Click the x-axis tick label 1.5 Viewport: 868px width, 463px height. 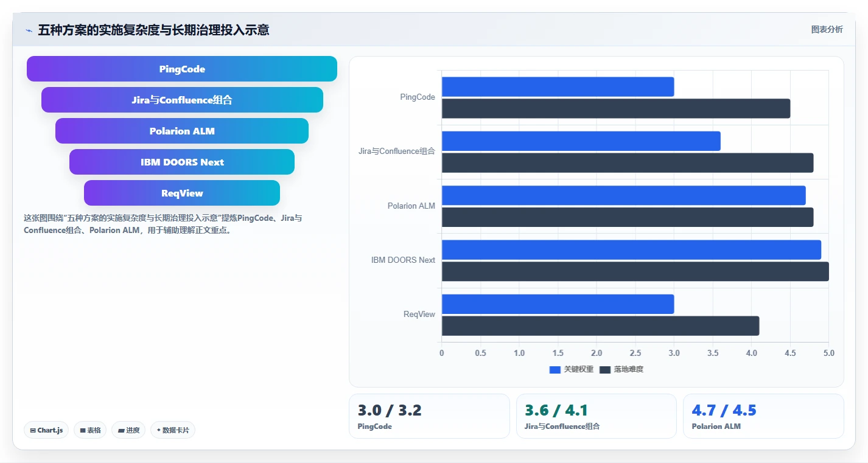[x=558, y=353]
